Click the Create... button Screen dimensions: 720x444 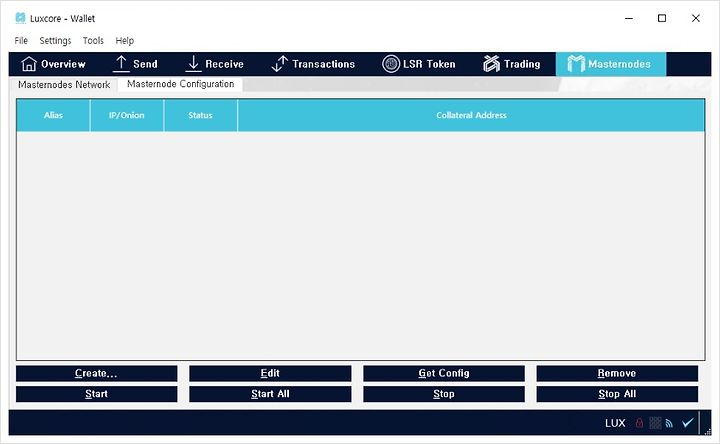(96, 373)
